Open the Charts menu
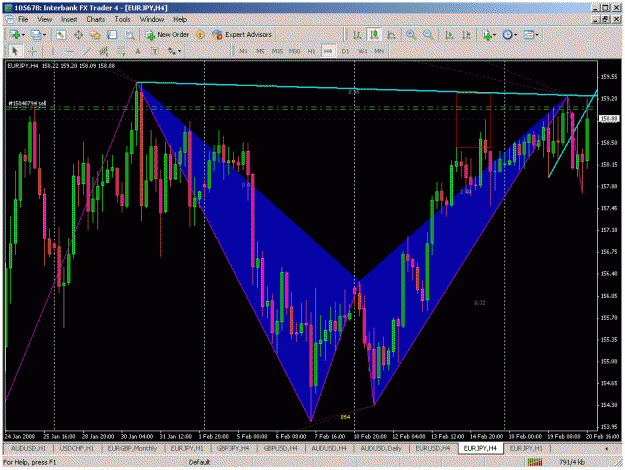 point(96,20)
